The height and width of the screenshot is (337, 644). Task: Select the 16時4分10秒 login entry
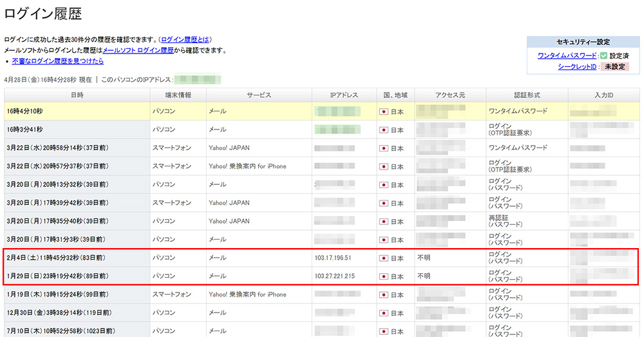[x=322, y=111]
